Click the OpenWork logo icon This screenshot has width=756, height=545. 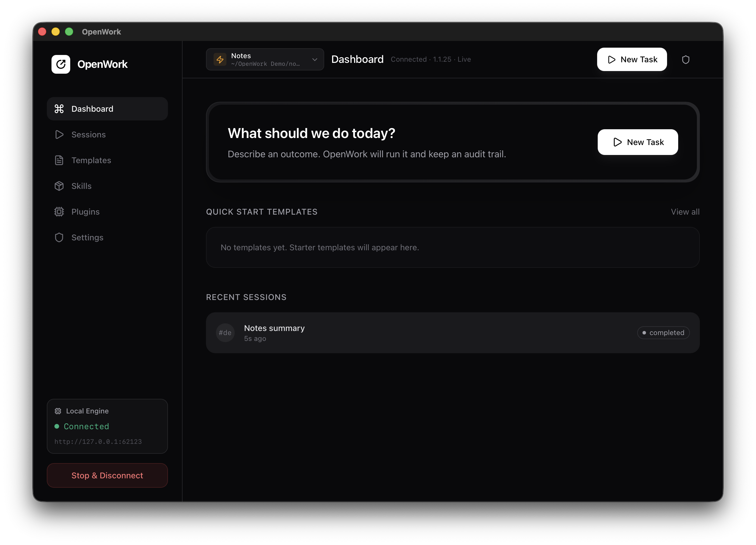[61, 64]
